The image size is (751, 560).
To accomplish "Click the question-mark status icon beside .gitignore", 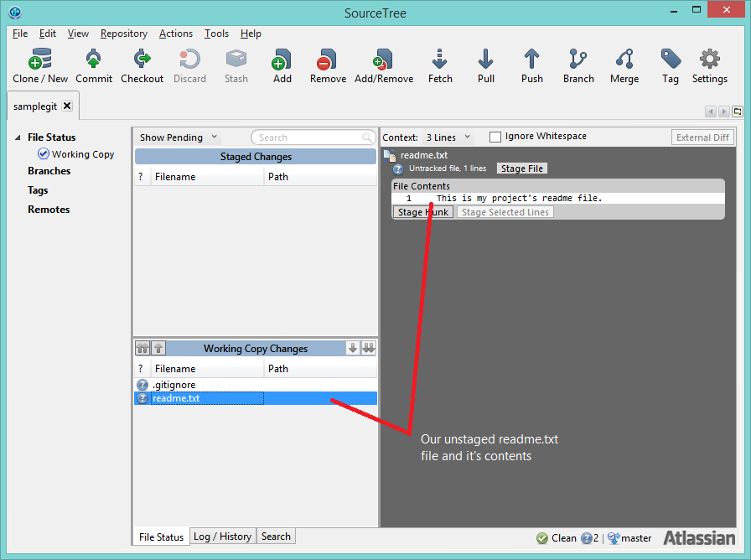I will pos(142,385).
